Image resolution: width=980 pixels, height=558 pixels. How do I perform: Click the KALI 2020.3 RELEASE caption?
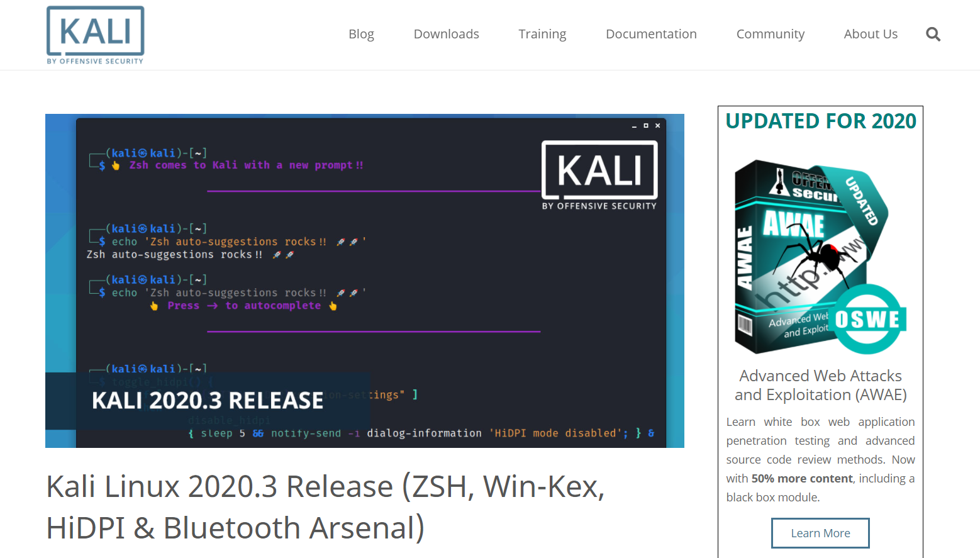(x=208, y=401)
